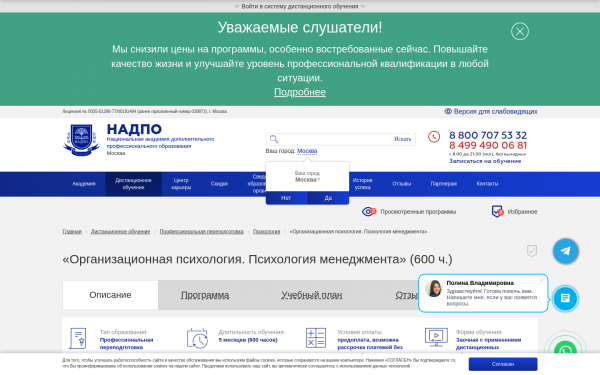Click the НАДПО shield logo
This screenshot has height=375, width=600.
81,140
